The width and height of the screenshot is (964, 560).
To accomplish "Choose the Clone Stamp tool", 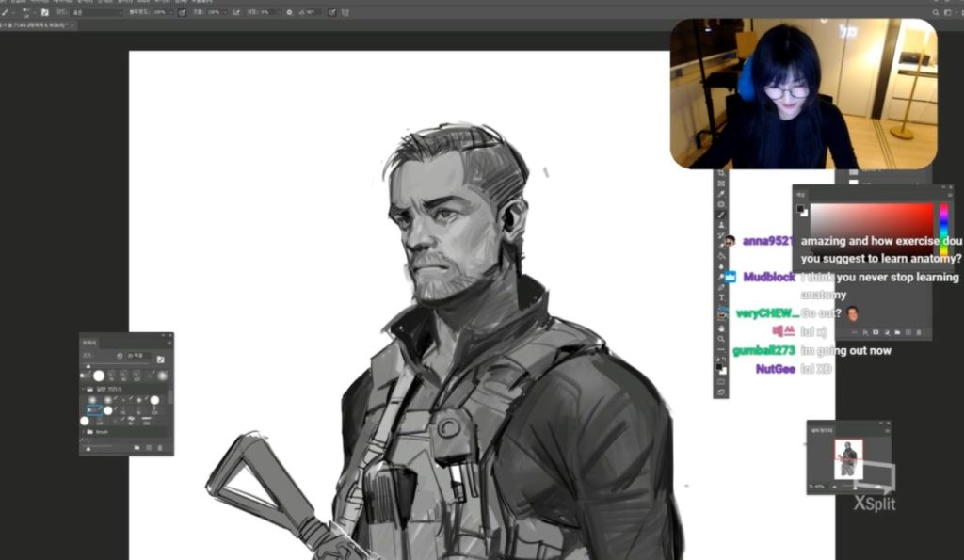I will (x=721, y=225).
